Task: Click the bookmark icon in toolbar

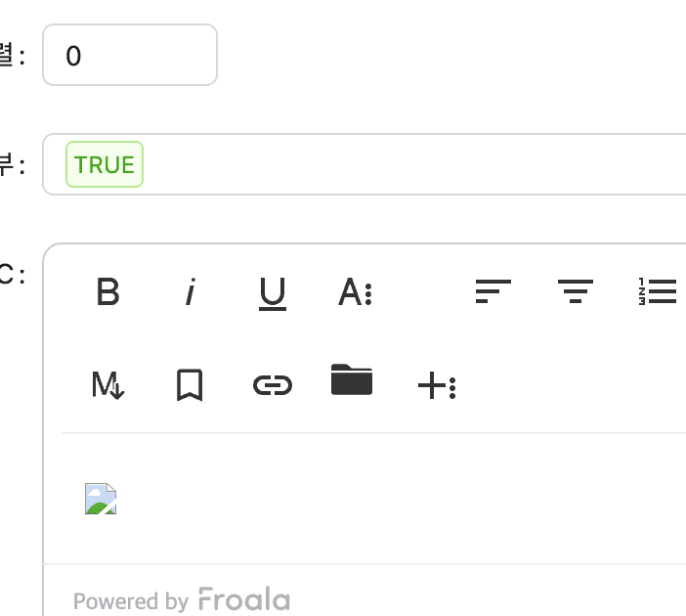Action: pos(190,386)
